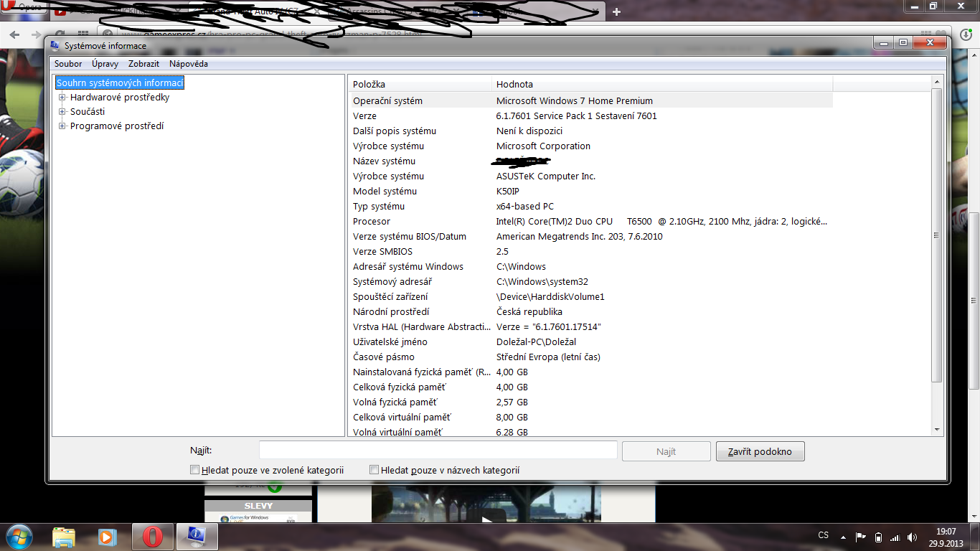The image size is (980, 551).
Task: Launch Windows Media Player from taskbar
Action: [x=107, y=537]
